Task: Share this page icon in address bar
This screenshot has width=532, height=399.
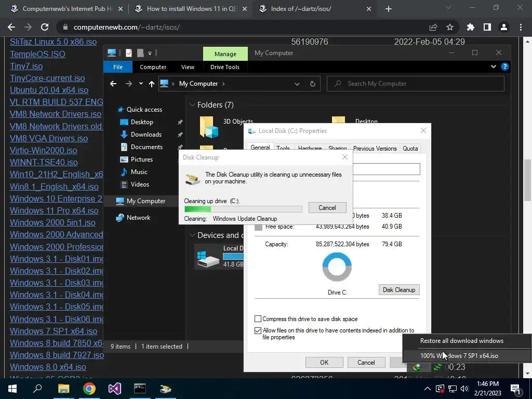Action: (433, 27)
